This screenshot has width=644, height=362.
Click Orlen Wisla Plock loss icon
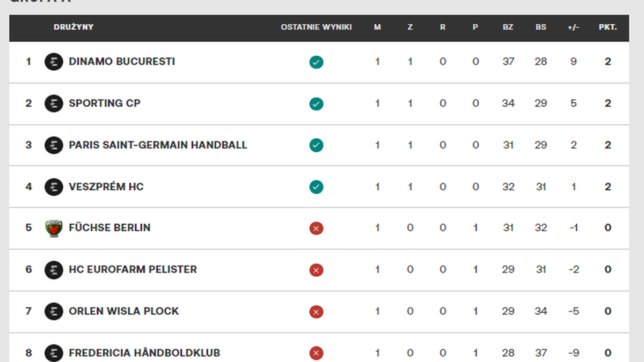[x=316, y=312]
